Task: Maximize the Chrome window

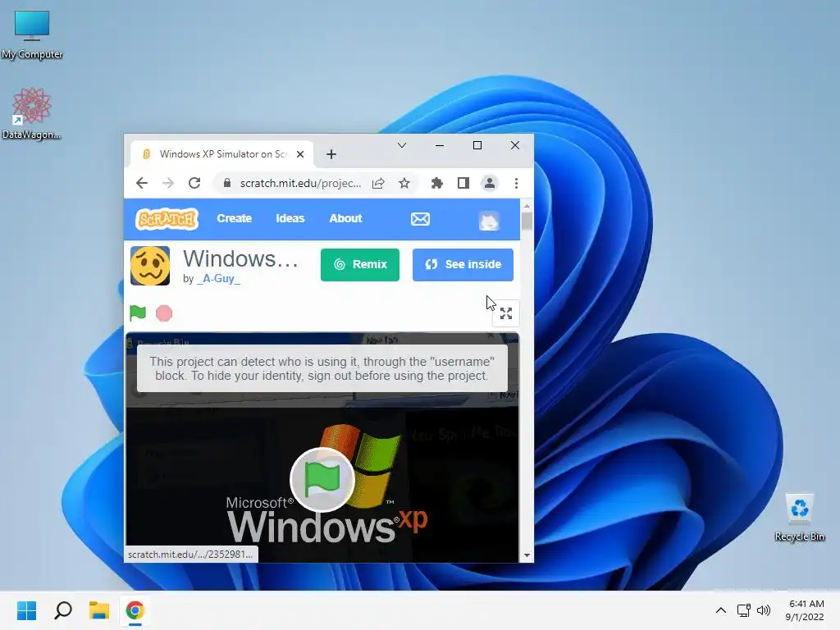Action: click(x=477, y=145)
